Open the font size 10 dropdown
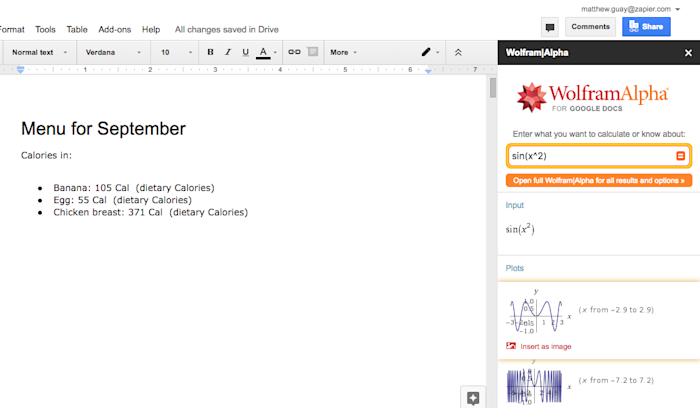Image resolution: width=700 pixels, height=408 pixels. pyautogui.click(x=176, y=52)
